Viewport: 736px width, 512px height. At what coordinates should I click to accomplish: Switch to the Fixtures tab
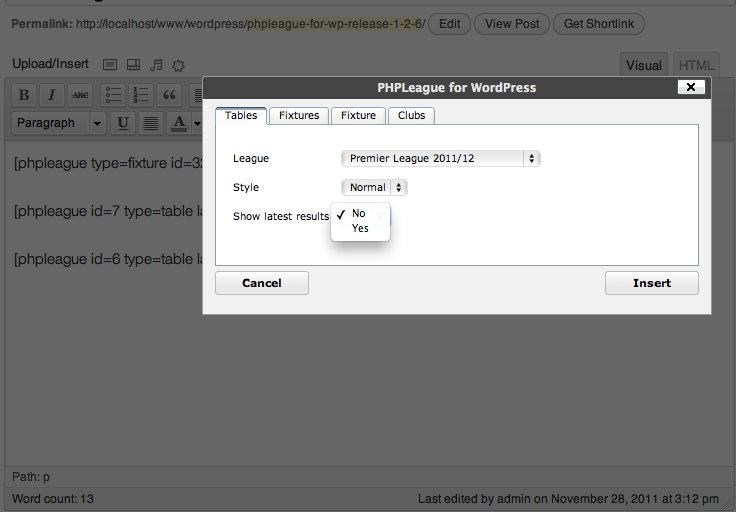pyautogui.click(x=299, y=115)
